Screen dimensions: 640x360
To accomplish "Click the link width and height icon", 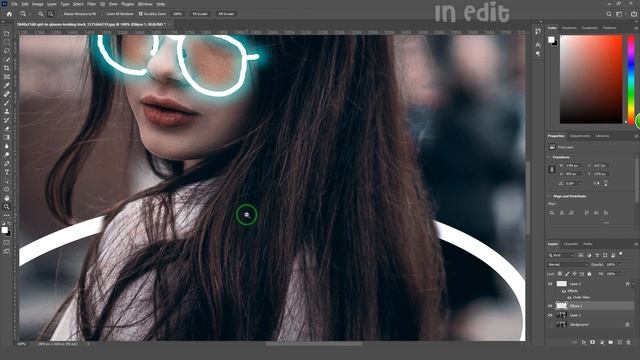I will (x=552, y=169).
